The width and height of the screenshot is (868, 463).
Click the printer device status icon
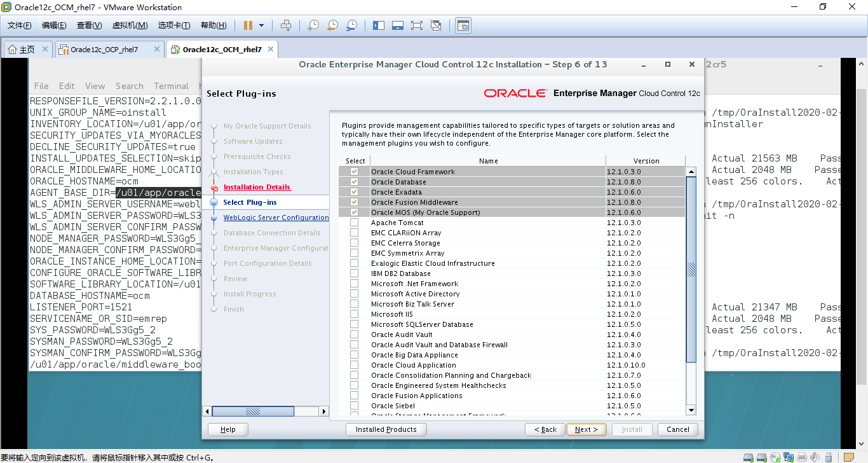803,457
